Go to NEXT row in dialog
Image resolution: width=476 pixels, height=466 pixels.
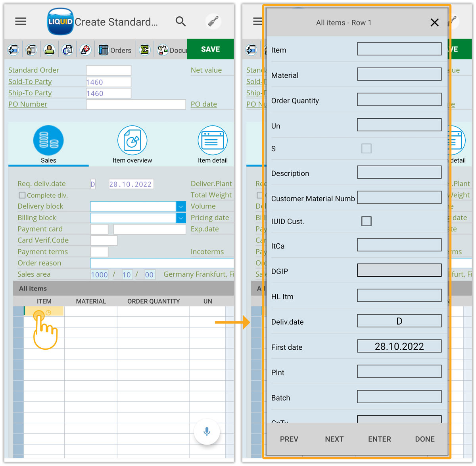coord(334,439)
